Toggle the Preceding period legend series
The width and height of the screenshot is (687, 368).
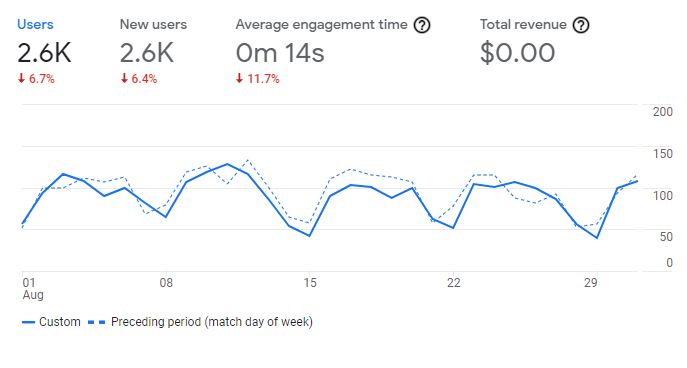(x=201, y=322)
